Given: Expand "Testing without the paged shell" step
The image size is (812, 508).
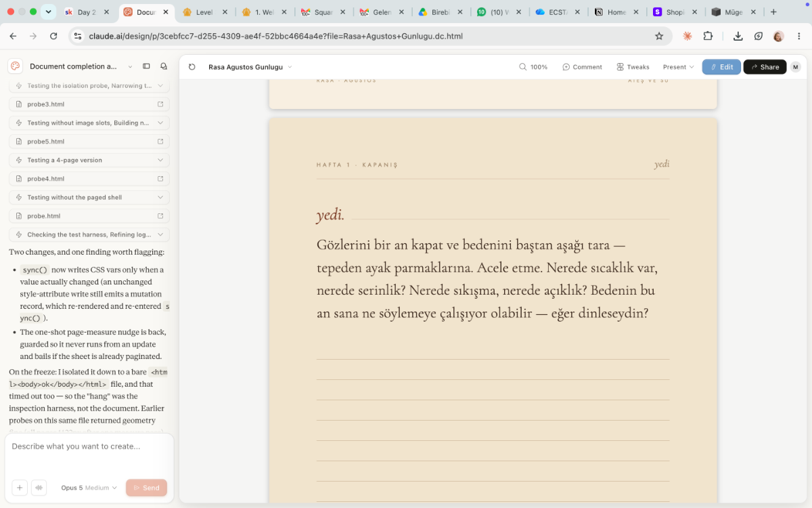Looking at the screenshot, I should pyautogui.click(x=89, y=197).
